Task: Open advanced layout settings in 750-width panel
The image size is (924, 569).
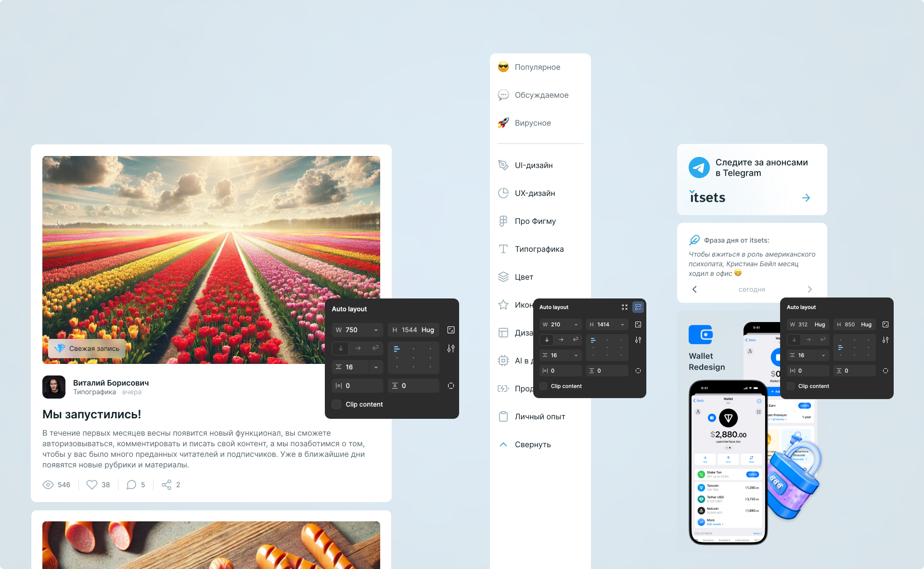Action: tap(451, 348)
